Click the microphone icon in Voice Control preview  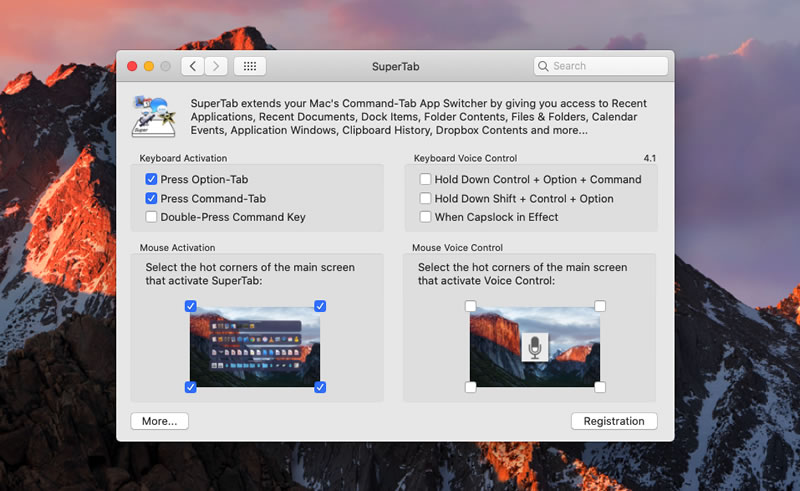click(x=535, y=347)
